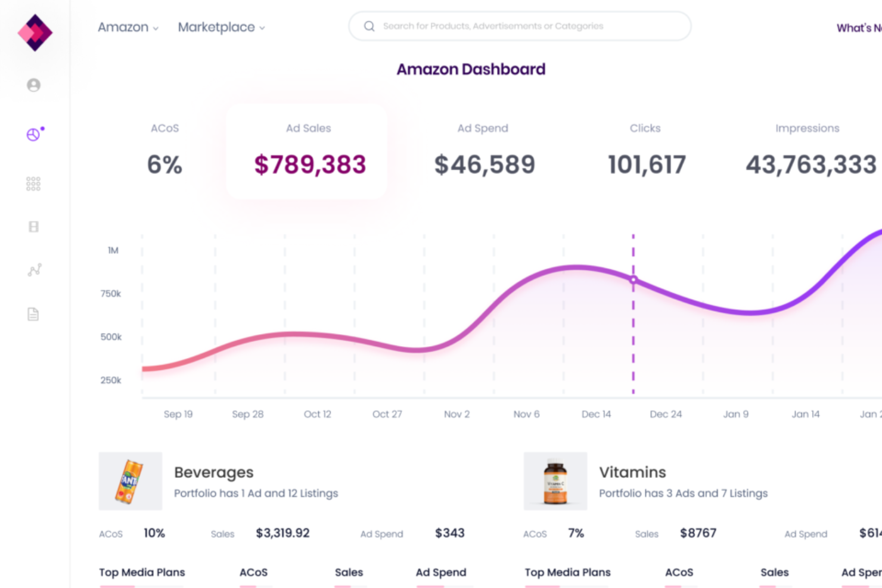Select the analytics line graph sidebar icon

33,270
